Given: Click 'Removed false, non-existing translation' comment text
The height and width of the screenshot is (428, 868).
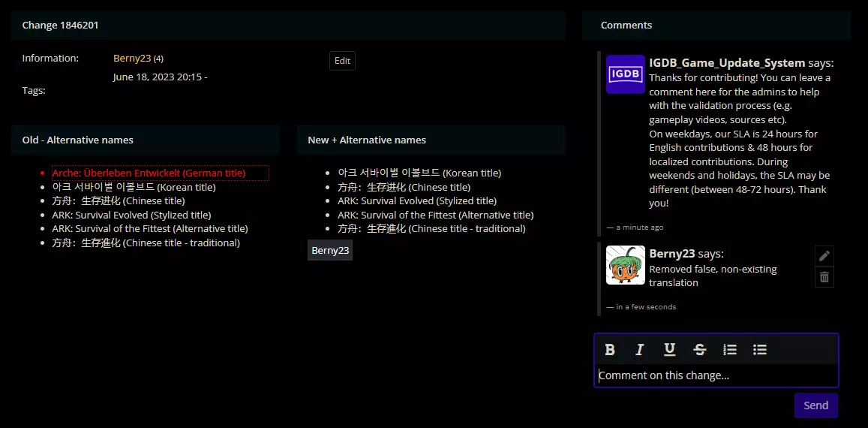Looking at the screenshot, I should [x=713, y=276].
